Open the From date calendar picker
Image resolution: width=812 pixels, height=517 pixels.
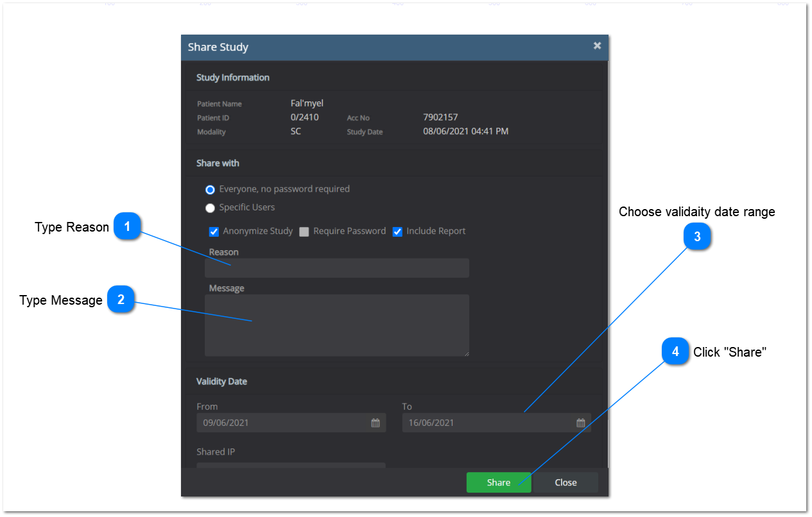coord(376,422)
